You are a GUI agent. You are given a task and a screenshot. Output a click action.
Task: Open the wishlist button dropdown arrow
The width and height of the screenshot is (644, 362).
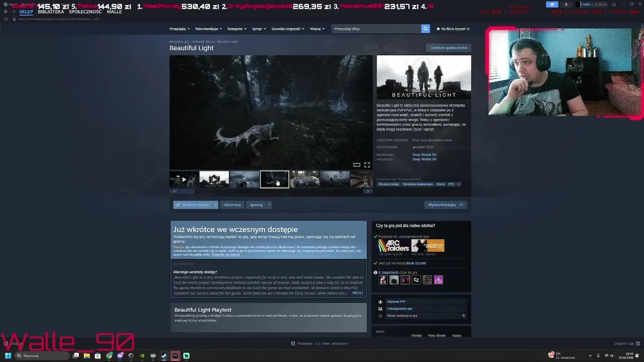(x=216, y=205)
